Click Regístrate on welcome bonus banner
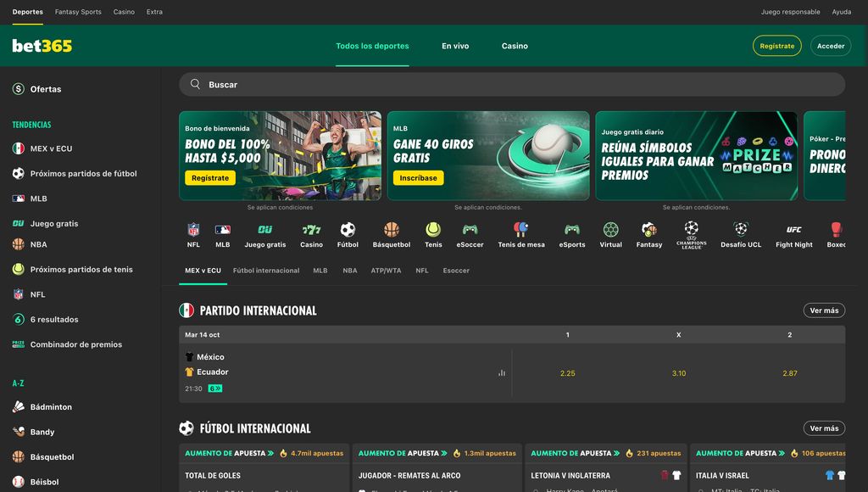Image resolution: width=868 pixels, height=492 pixels. pyautogui.click(x=210, y=178)
